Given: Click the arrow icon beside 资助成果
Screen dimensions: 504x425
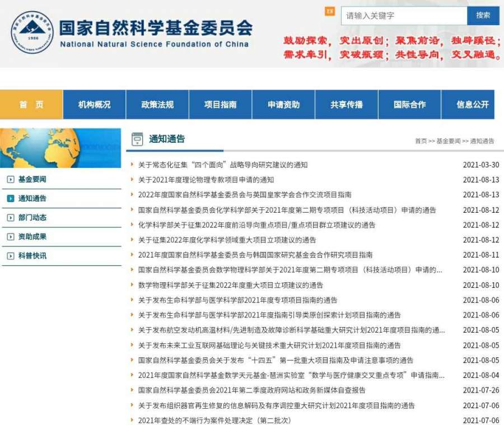Looking at the screenshot, I should [10, 237].
